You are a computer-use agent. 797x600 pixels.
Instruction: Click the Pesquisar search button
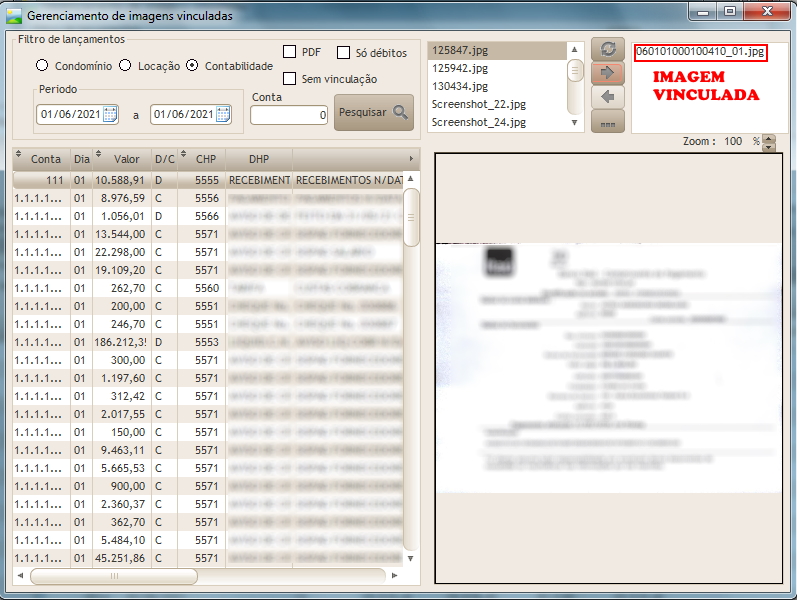[374, 112]
